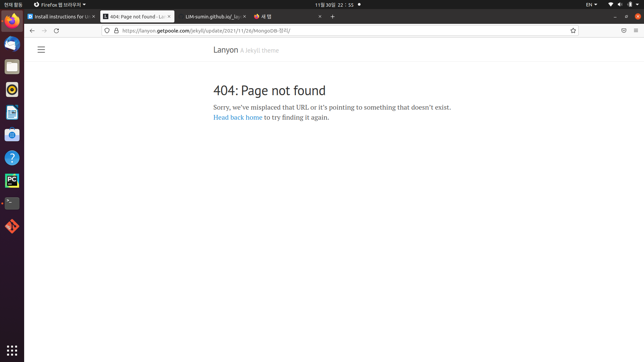
Task: Open Ubuntu Software from the dock
Action: click(12, 135)
